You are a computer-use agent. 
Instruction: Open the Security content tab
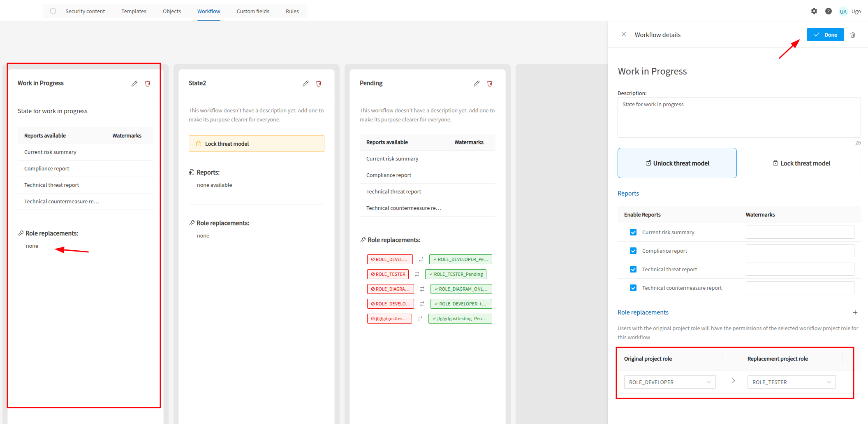pos(85,11)
